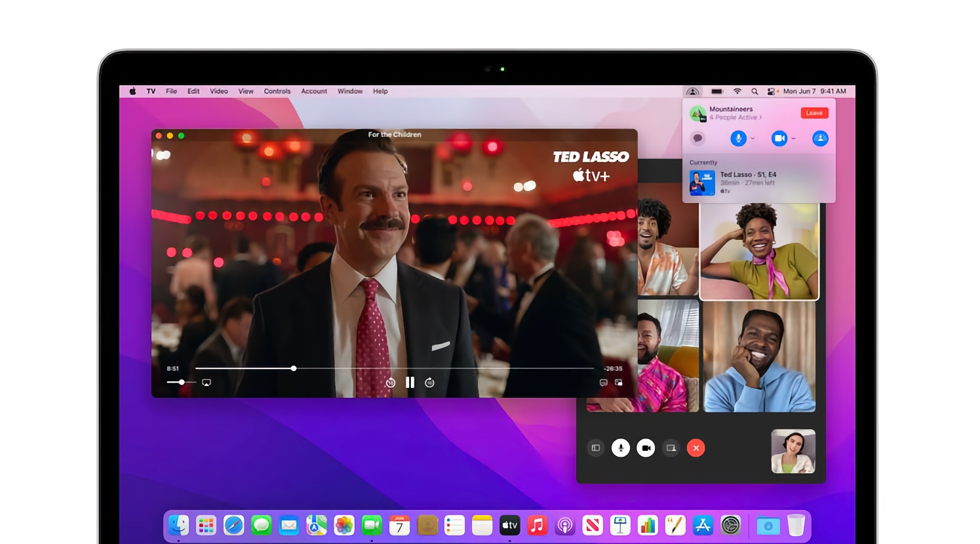The height and width of the screenshot is (544, 980).
Task: Open subtitles menu in the video player
Action: (604, 383)
